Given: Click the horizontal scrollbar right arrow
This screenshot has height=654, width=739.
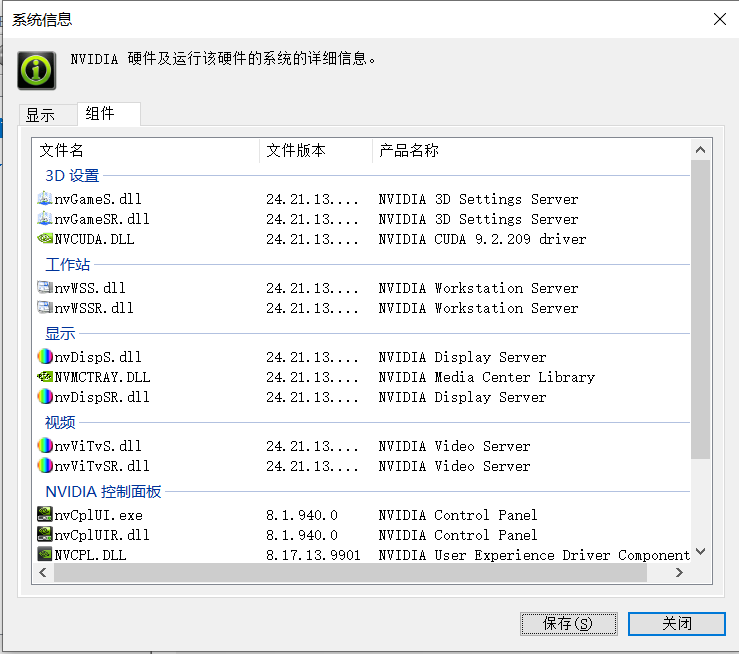Looking at the screenshot, I should point(679,572).
